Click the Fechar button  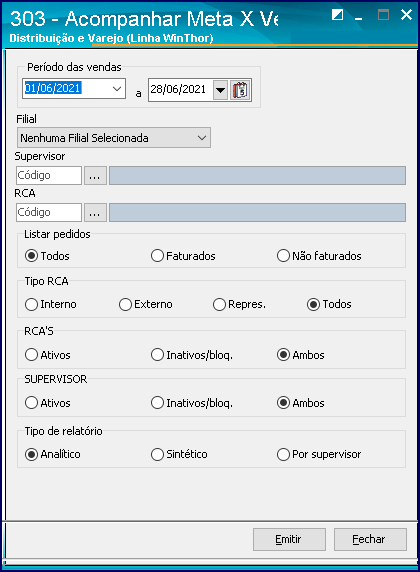tap(370, 539)
